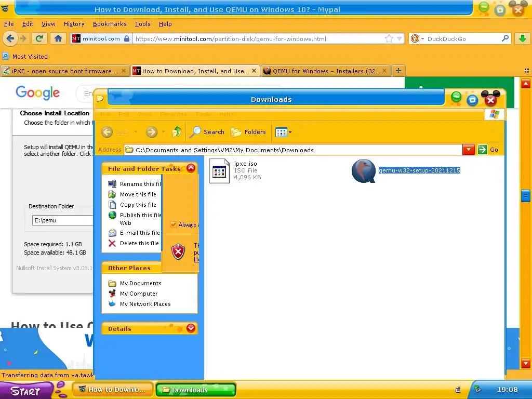Open the Edit menu in Mypal

pos(28,24)
